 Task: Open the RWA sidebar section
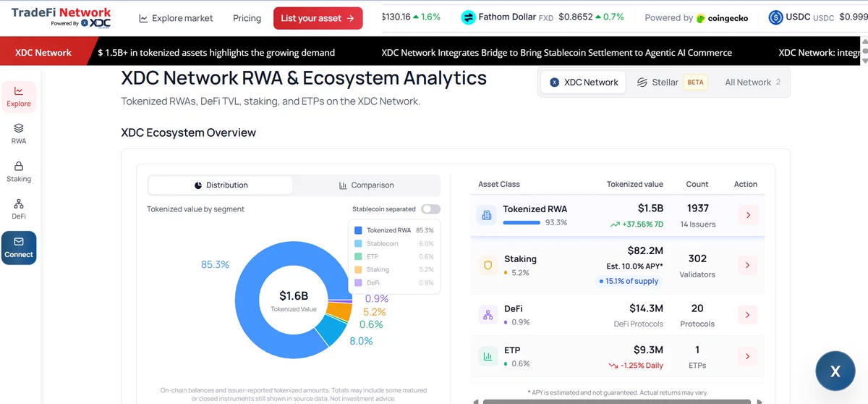pos(19,133)
